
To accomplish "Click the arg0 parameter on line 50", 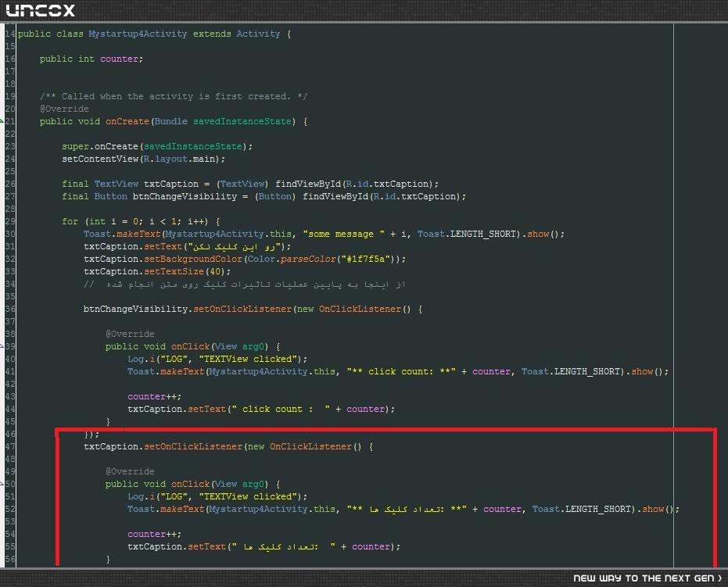I will click(x=253, y=484).
